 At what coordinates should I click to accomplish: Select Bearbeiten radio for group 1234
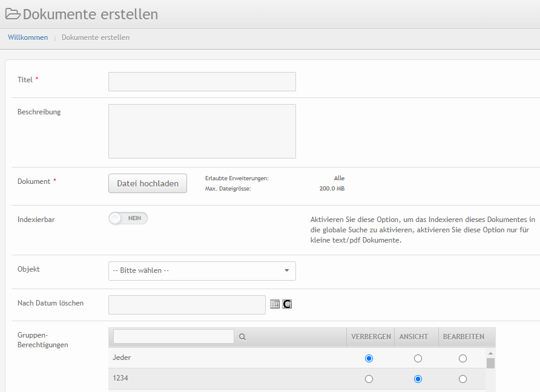(x=463, y=379)
